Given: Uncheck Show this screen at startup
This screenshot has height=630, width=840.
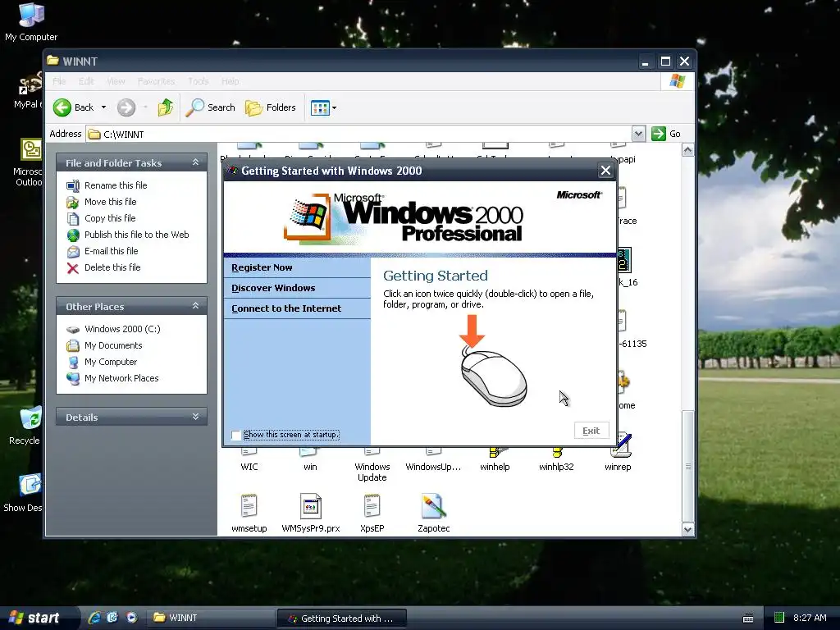Looking at the screenshot, I should pos(235,435).
